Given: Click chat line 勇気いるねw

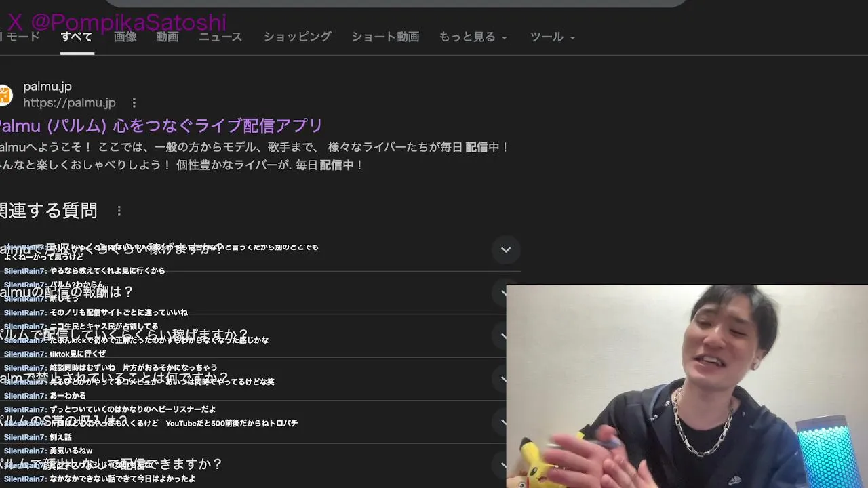Looking at the screenshot, I should pyautogui.click(x=71, y=451).
